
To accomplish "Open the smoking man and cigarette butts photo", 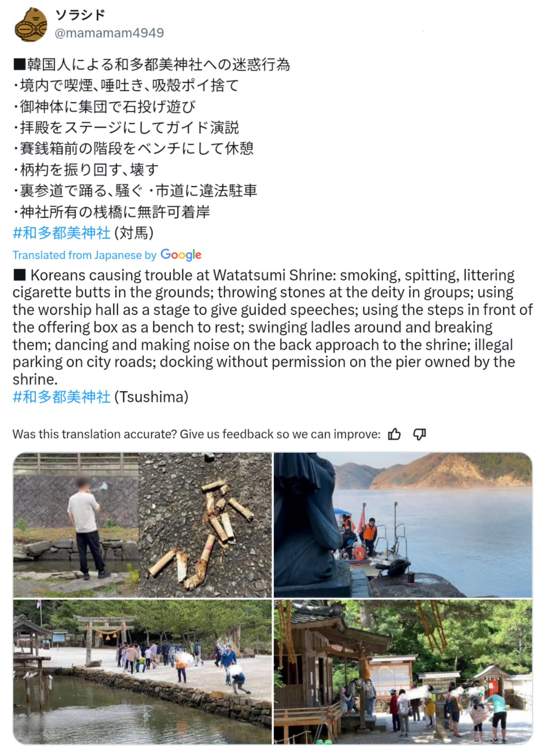I will pos(142,525).
